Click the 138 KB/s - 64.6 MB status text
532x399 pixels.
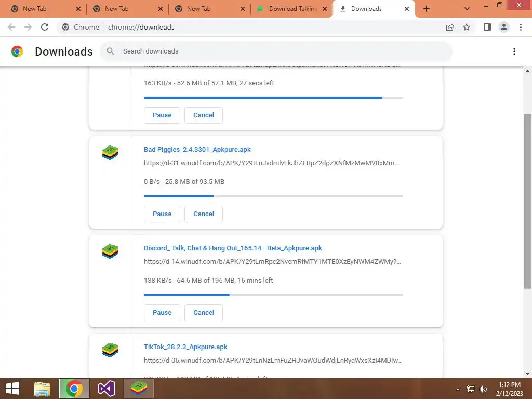point(208,280)
